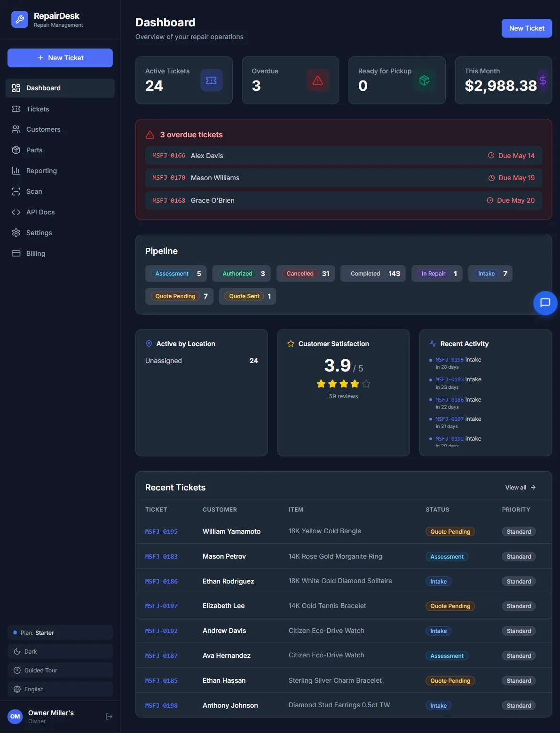Click the Settings gear icon in sidebar
560x742 pixels.
16,233
